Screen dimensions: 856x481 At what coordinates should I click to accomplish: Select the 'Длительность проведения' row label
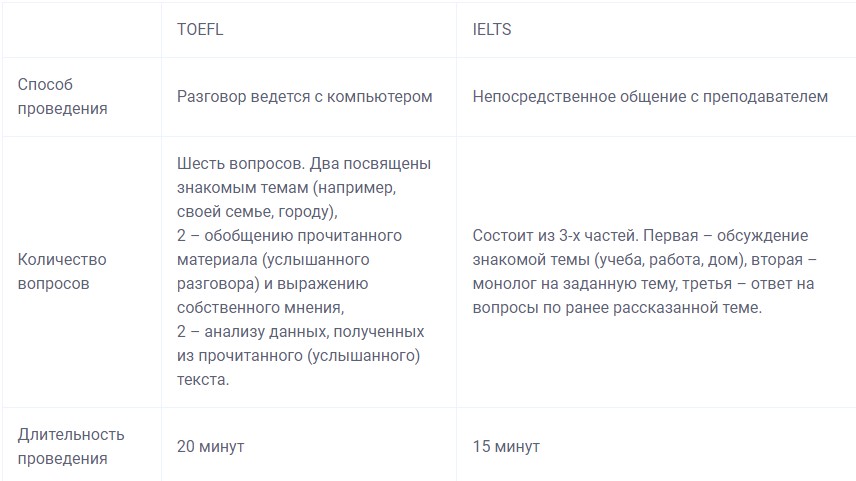[71, 447]
